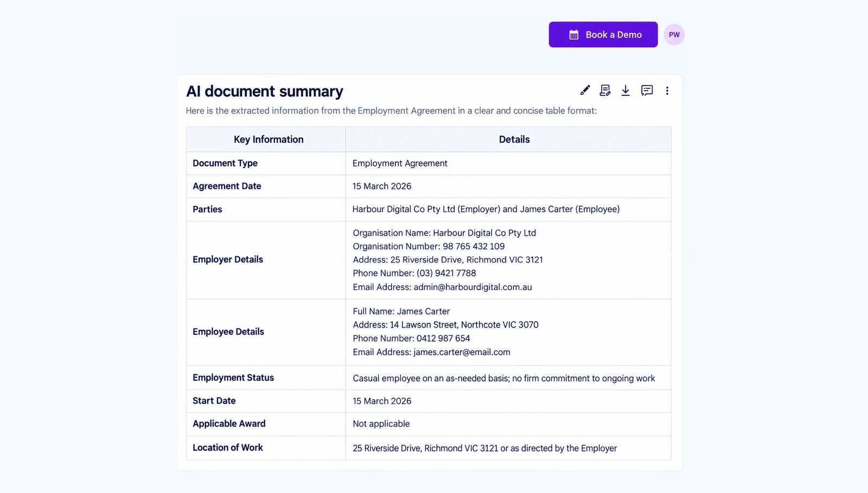Click the intro sentence about extracted information
This screenshot has width=868, height=493.
(x=391, y=111)
